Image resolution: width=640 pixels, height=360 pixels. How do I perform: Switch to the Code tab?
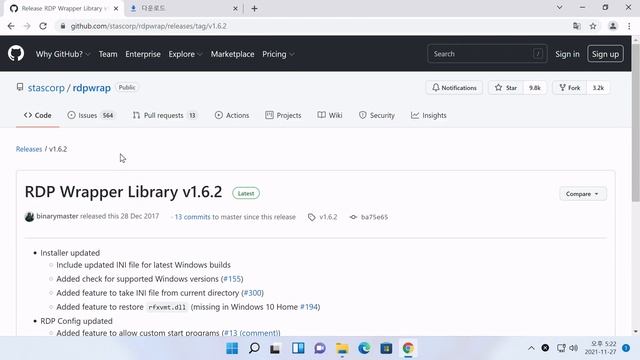point(38,116)
